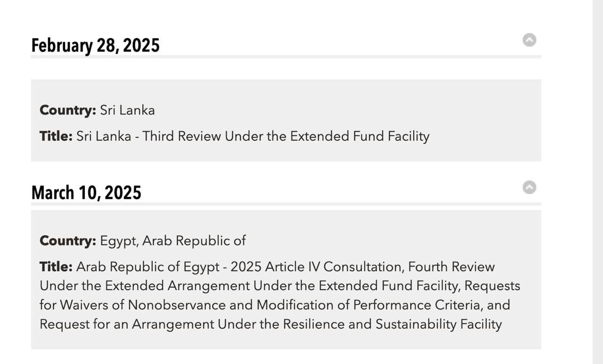The width and height of the screenshot is (603, 364).
Task: Open the Sri Lanka Third Review title
Action: 253,136
